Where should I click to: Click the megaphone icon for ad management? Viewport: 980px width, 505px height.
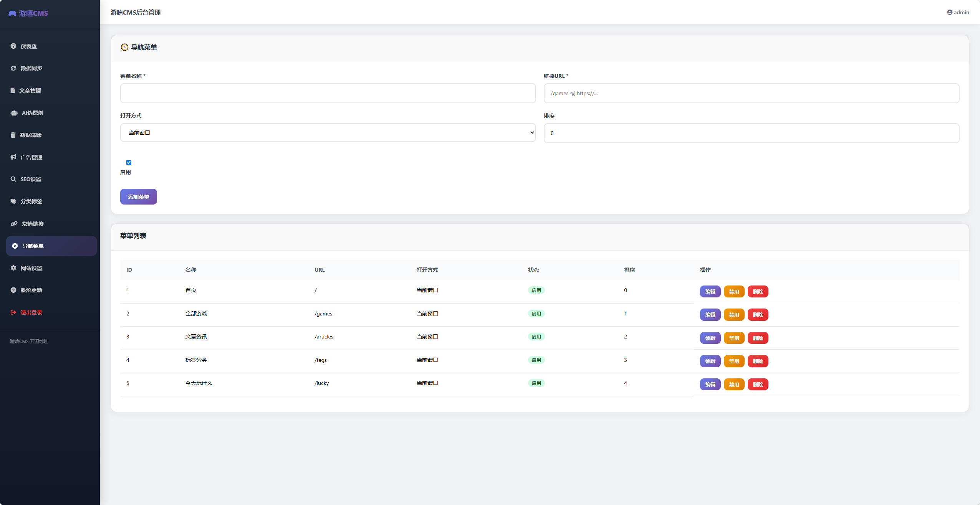[13, 157]
